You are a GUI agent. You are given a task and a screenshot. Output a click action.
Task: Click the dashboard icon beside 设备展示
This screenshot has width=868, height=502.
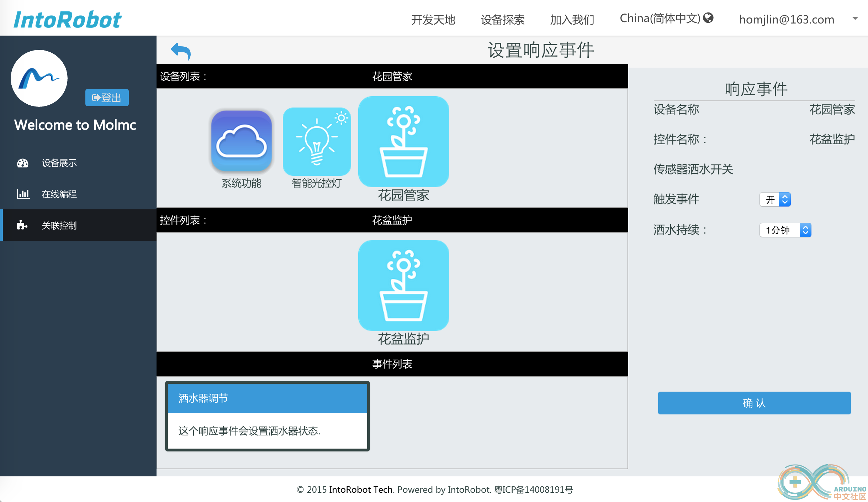click(23, 163)
